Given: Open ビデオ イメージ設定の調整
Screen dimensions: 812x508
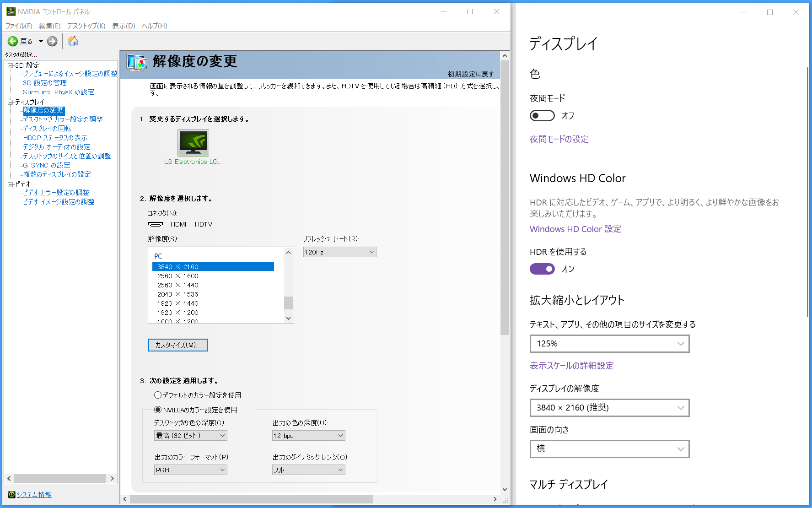Looking at the screenshot, I should (59, 202).
